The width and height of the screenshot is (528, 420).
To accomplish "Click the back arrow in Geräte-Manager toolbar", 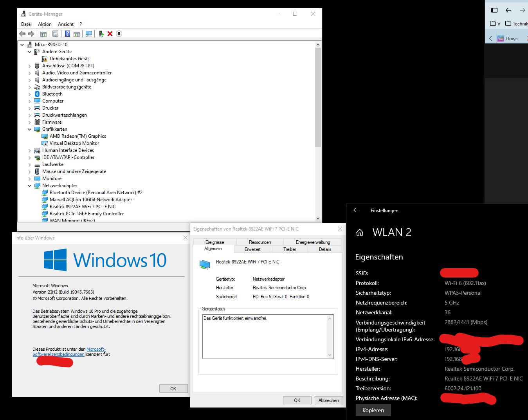I will 22,34.
